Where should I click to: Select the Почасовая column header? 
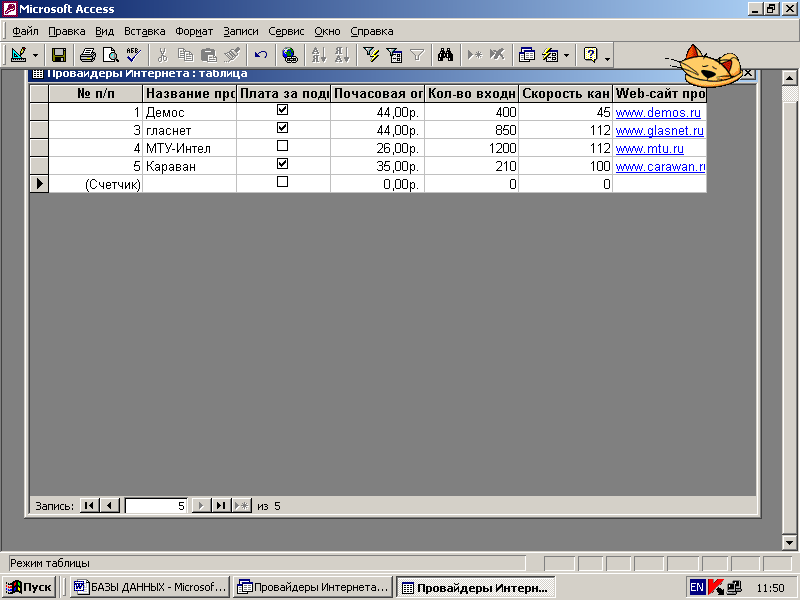(x=378, y=93)
